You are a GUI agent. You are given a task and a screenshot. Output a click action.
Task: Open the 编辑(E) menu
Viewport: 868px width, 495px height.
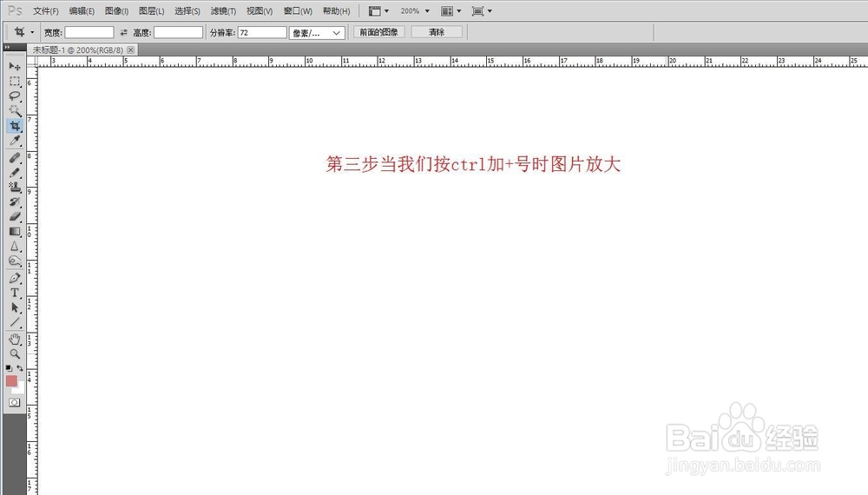pos(82,11)
